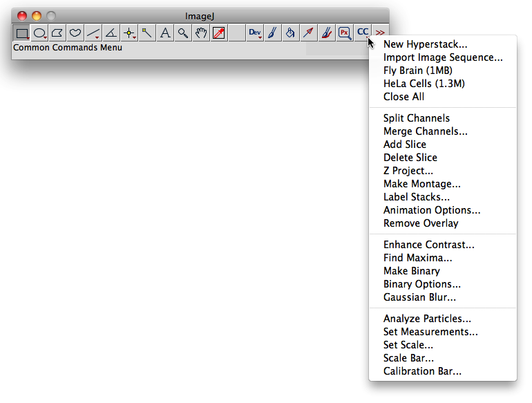Image resolution: width=532 pixels, height=403 pixels.
Task: Open the Fly Brain (1MB) sample
Action: [x=443, y=71]
